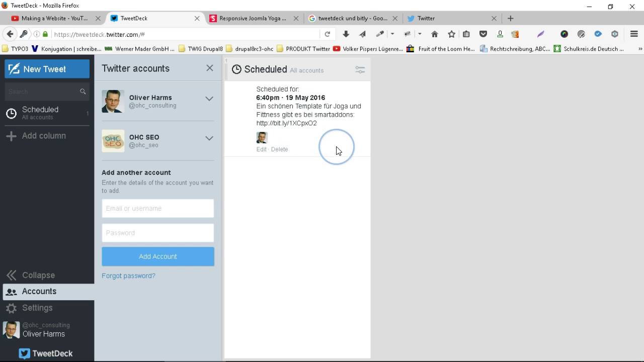Click the Scheduled column clock icon
This screenshot has width=644, height=362.
(236, 69)
